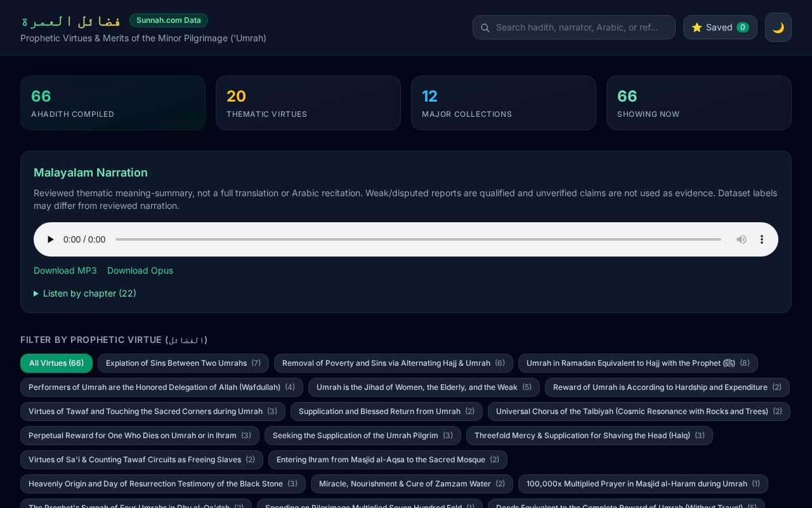812x508 pixels.
Task: Select Honored Delegation of Allah filter chip
Action: [x=162, y=387]
